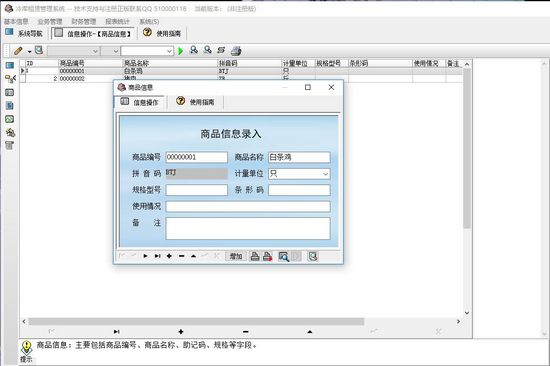Viewport: 550px width, 366px height.
Task: Click the 商品名称 input field showing 白条鸡
Action: click(x=299, y=157)
